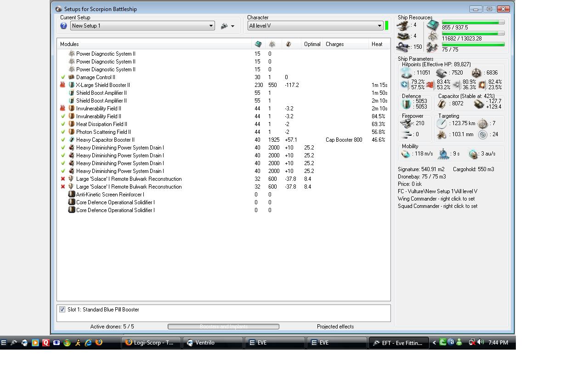Sort by the Heat column header
This screenshot has width=588, height=368.
click(x=379, y=44)
